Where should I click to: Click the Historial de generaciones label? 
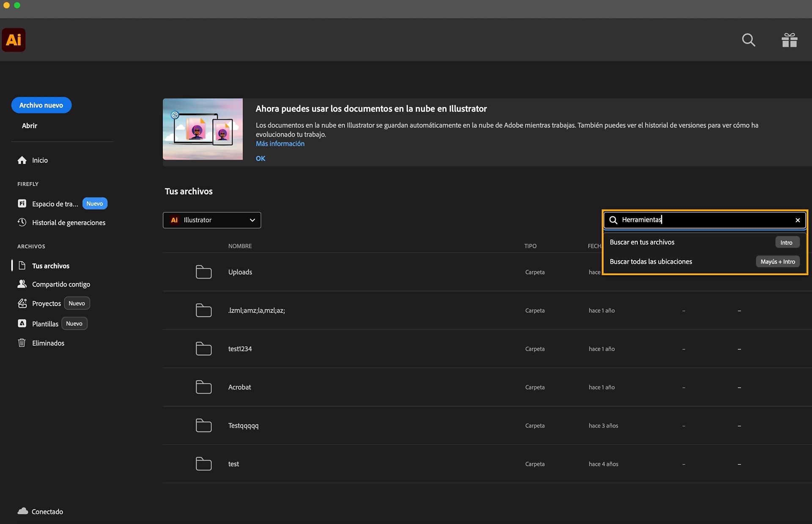tap(69, 223)
